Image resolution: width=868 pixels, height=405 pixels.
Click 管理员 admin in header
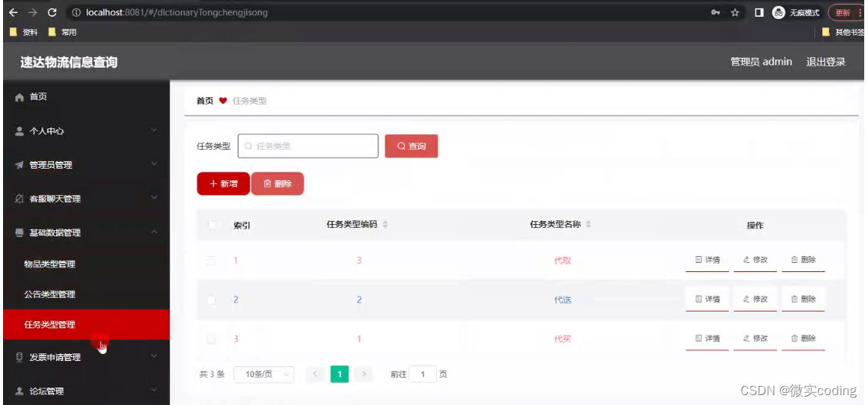761,62
